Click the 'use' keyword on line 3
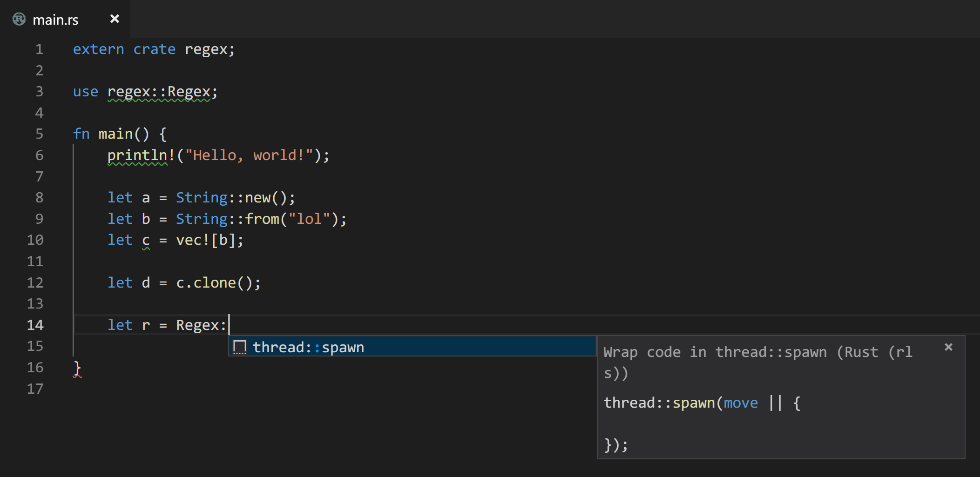This screenshot has height=477, width=980. point(86,92)
